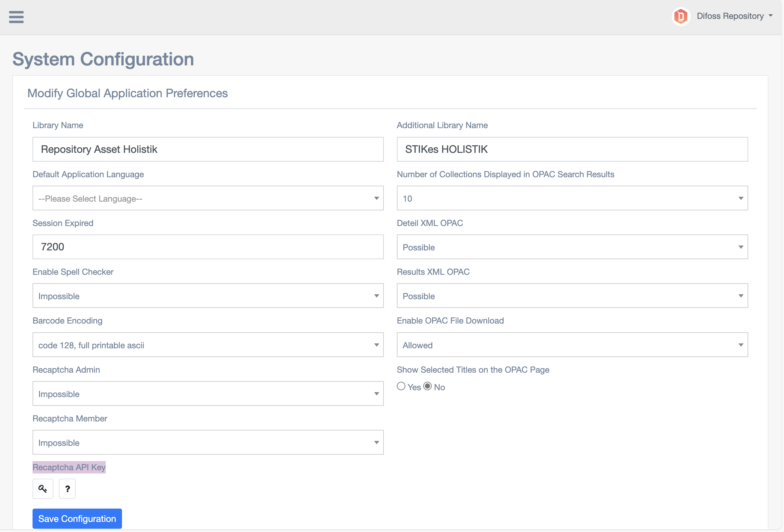The width and height of the screenshot is (784, 532).
Task: Focus the Additional Library Name field
Action: coord(572,149)
